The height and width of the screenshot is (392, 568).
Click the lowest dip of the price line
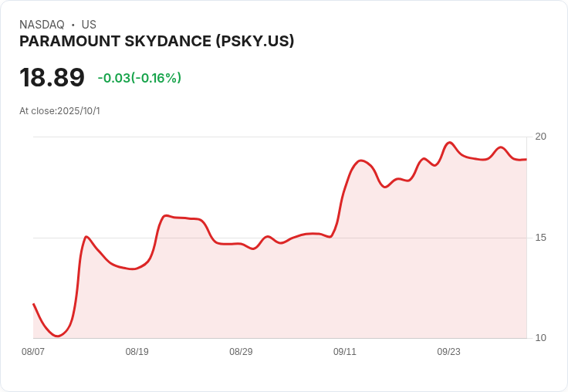click(57, 336)
